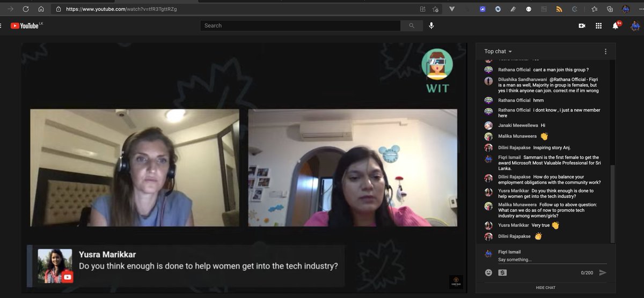The image size is (644, 298).
Task: Open the notifications bell with 9+ badge
Action: 616,25
